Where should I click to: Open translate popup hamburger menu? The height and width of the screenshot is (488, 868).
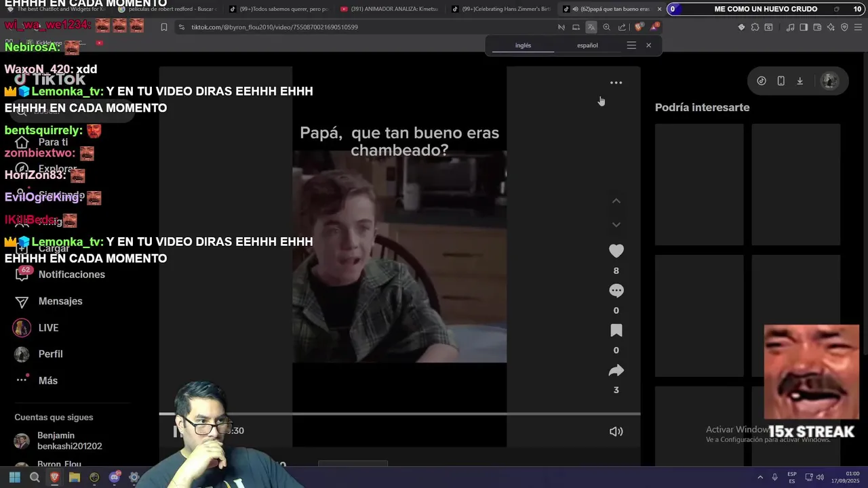pos(631,45)
